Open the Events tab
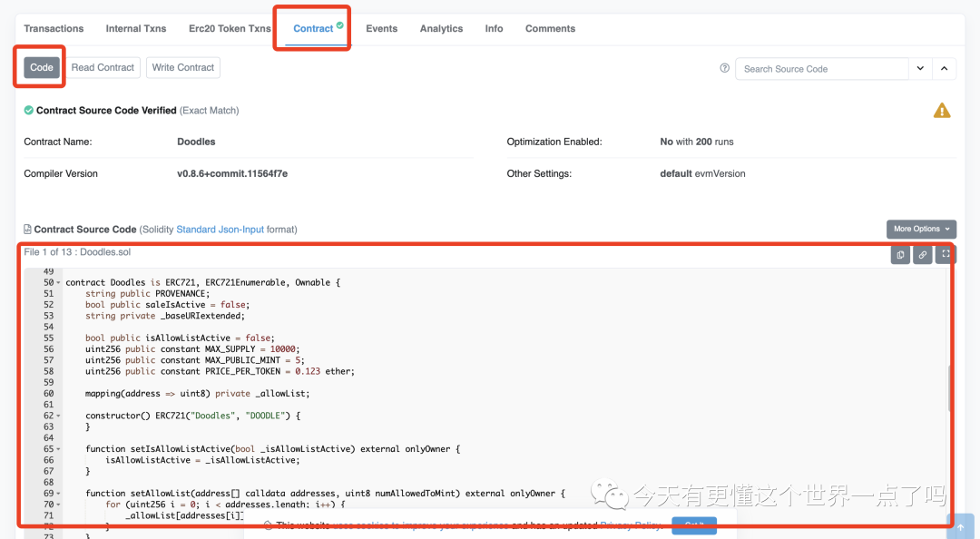Image resolution: width=980 pixels, height=539 pixels. coord(381,29)
